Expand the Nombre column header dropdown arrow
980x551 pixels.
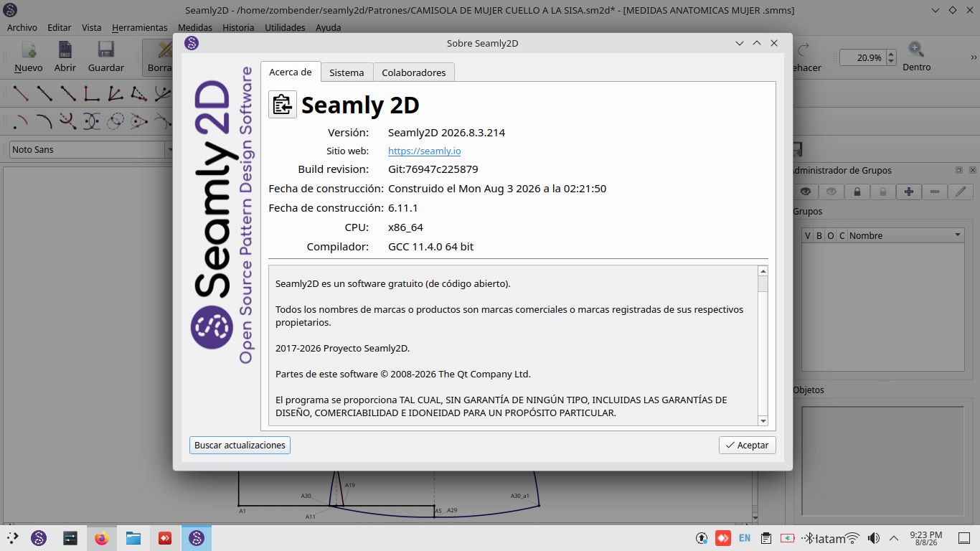click(x=957, y=235)
